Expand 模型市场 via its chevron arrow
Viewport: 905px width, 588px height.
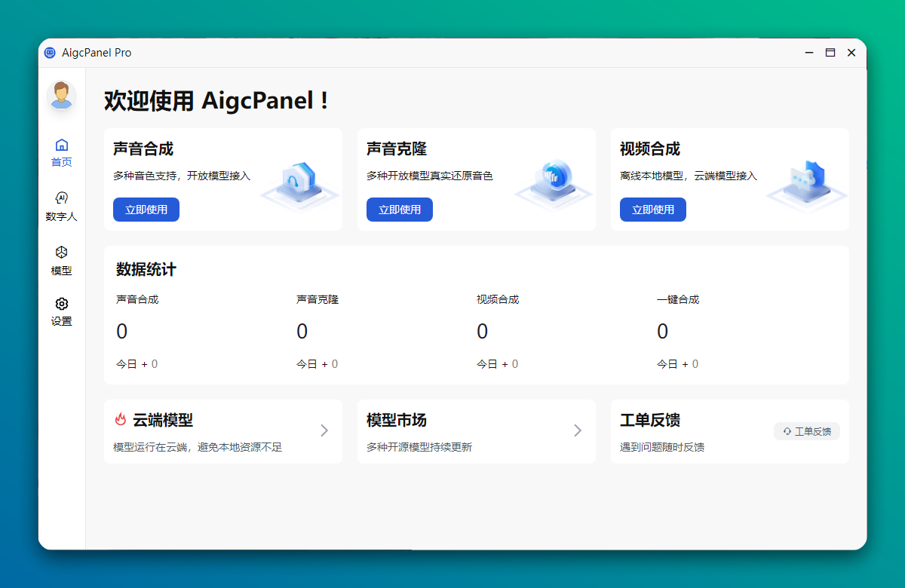[578, 430]
